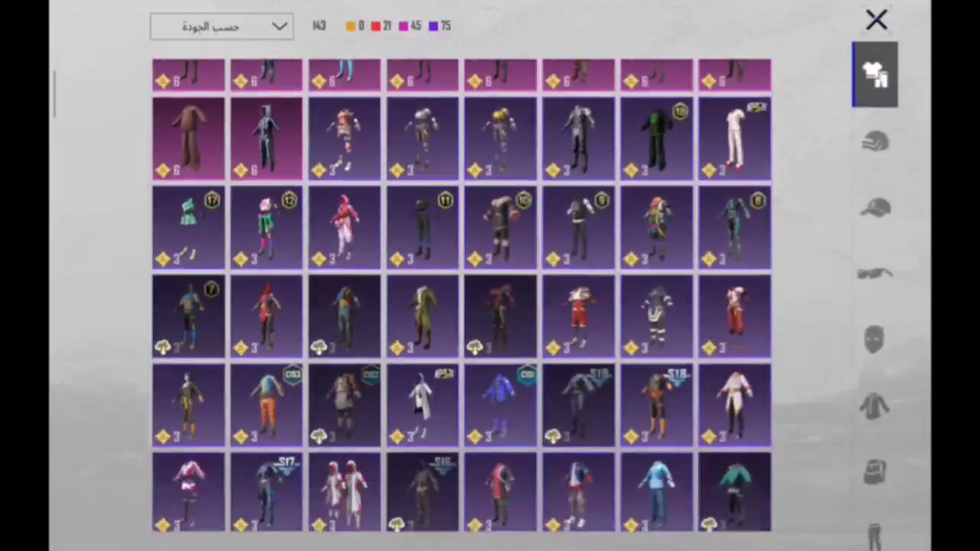Select the light blue hoodie with jeans
The height and width of the screenshot is (551, 980).
pyautogui.click(x=657, y=492)
